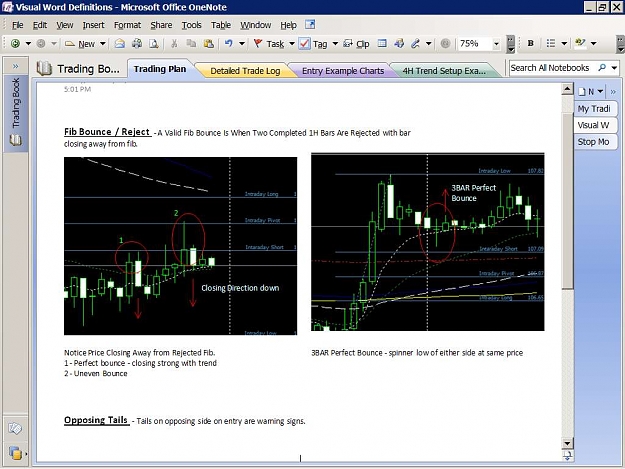
Task: Open the Back button history dropdown
Action: [28, 43]
